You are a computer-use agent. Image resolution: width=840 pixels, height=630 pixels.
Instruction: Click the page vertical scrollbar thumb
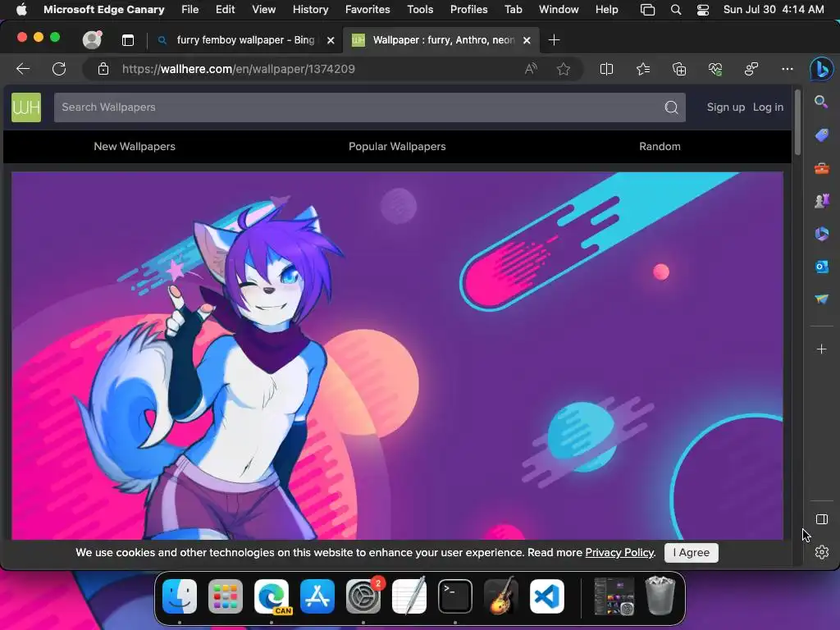[x=797, y=122]
